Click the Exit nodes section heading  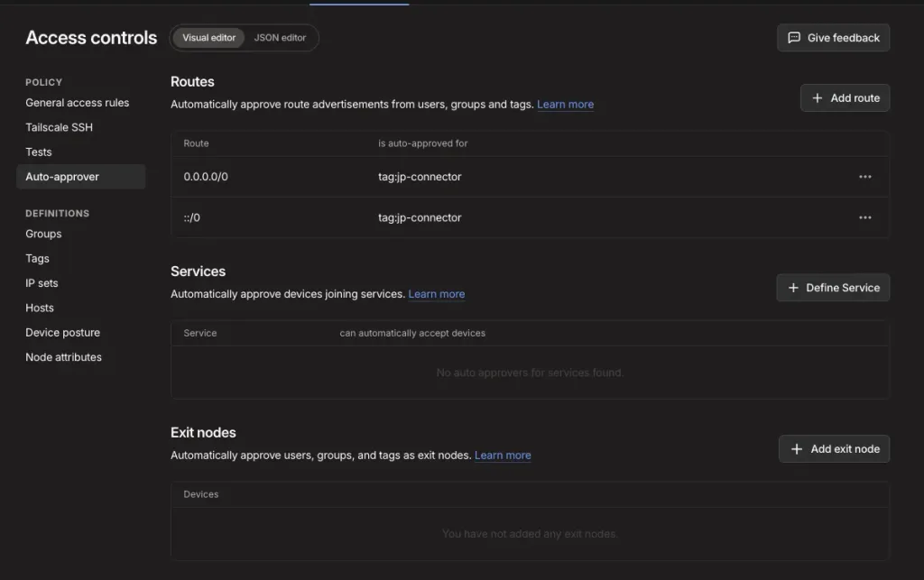(x=203, y=433)
